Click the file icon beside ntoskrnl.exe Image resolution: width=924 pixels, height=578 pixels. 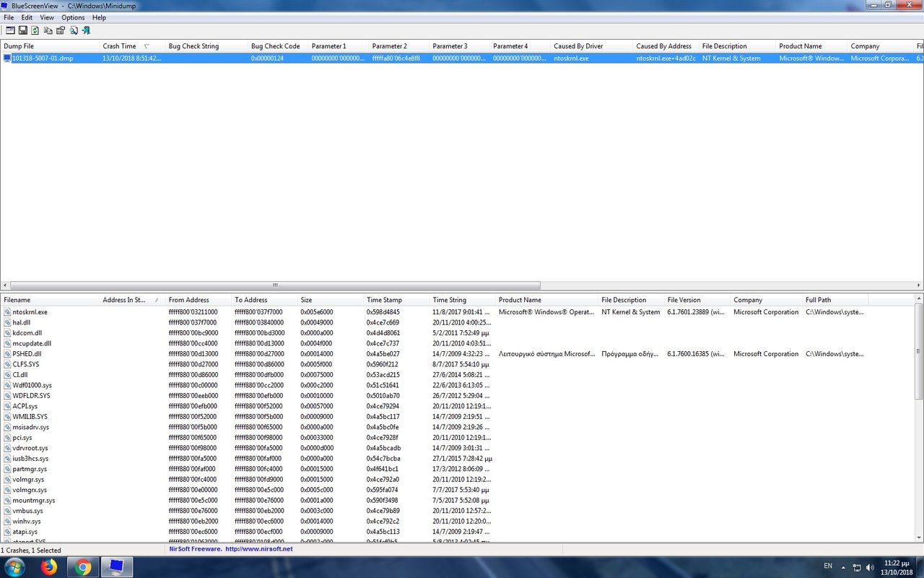tap(7, 312)
